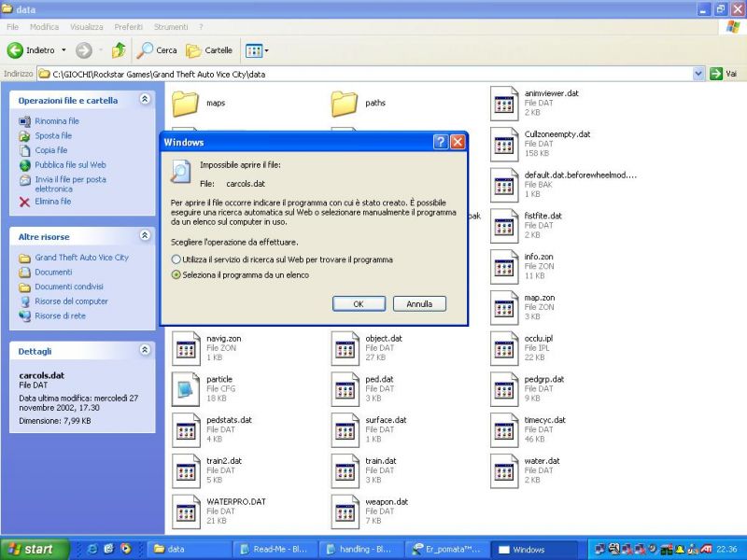This screenshot has width=747, height=560.
Task: Click the 'Rinomina file' task link
Action: (x=56, y=121)
